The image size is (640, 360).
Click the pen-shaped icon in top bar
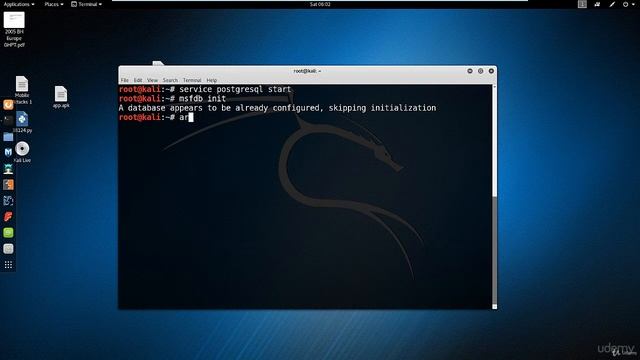coord(612,4)
